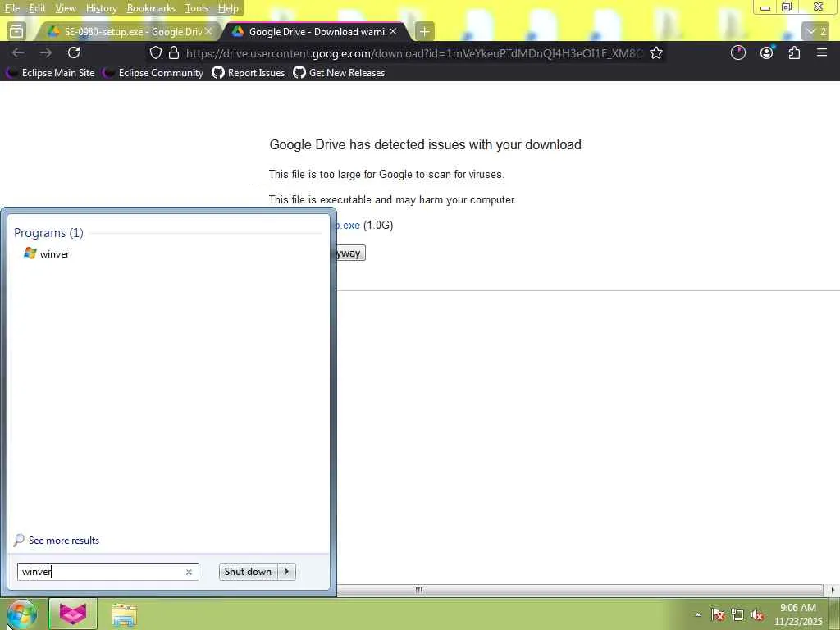Show hidden tray icons arrow

point(697,614)
